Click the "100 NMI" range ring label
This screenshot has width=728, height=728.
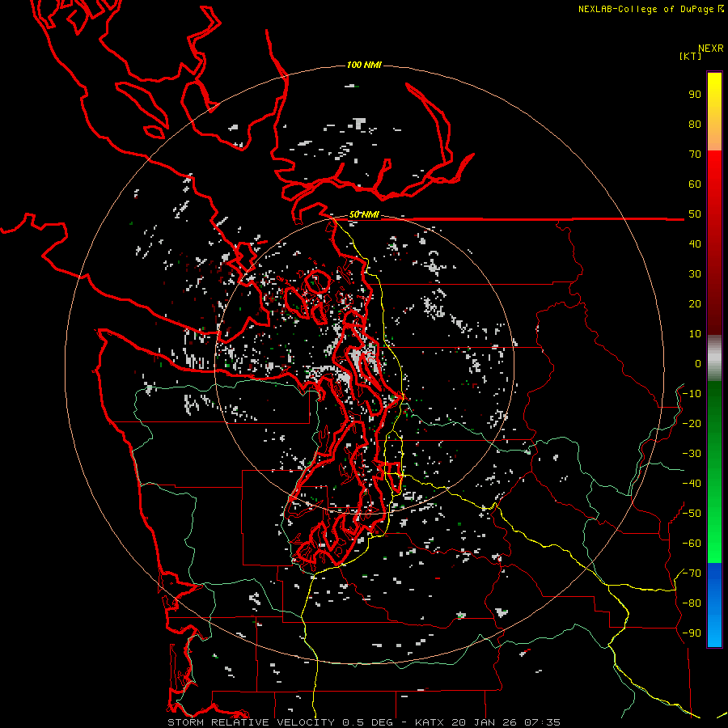(364, 65)
